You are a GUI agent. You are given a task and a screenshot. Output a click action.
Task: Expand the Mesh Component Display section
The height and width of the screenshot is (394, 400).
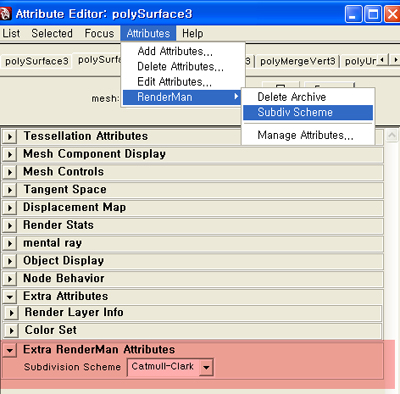pyautogui.click(x=10, y=154)
